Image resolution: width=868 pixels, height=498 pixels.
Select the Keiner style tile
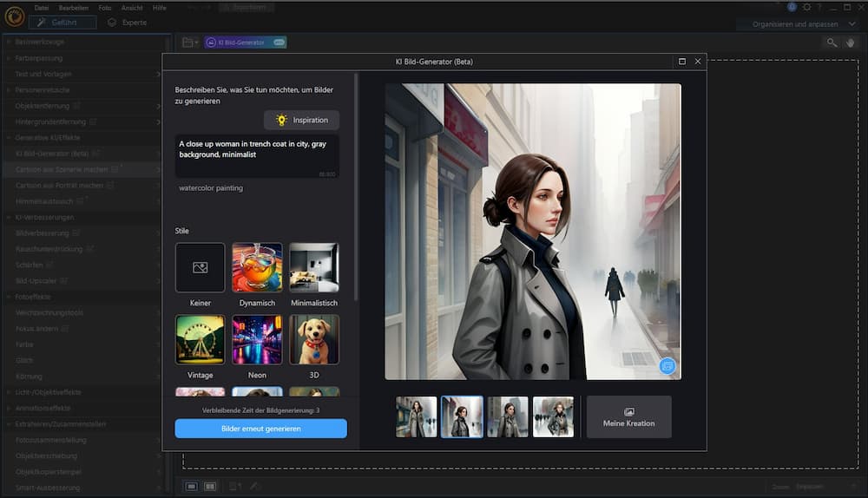point(200,267)
